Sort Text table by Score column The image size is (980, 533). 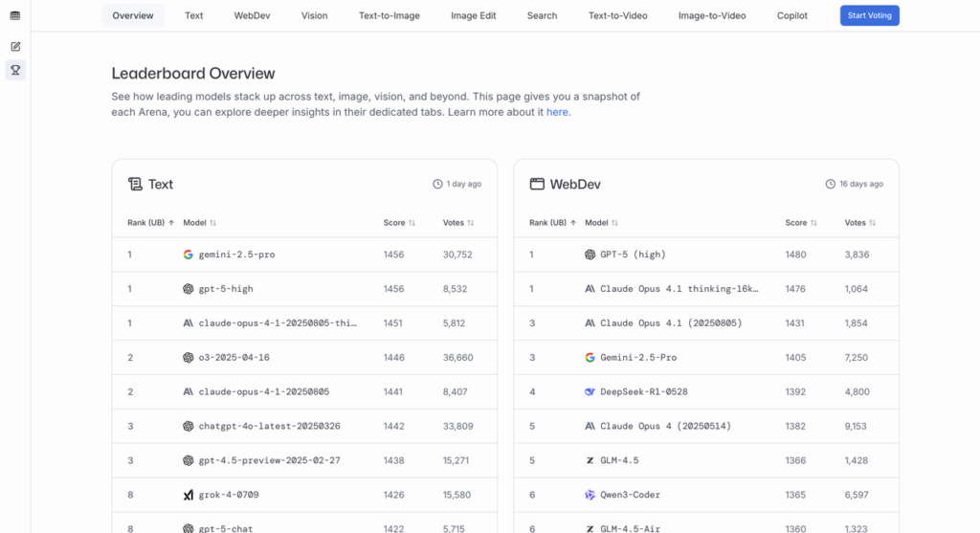[399, 222]
